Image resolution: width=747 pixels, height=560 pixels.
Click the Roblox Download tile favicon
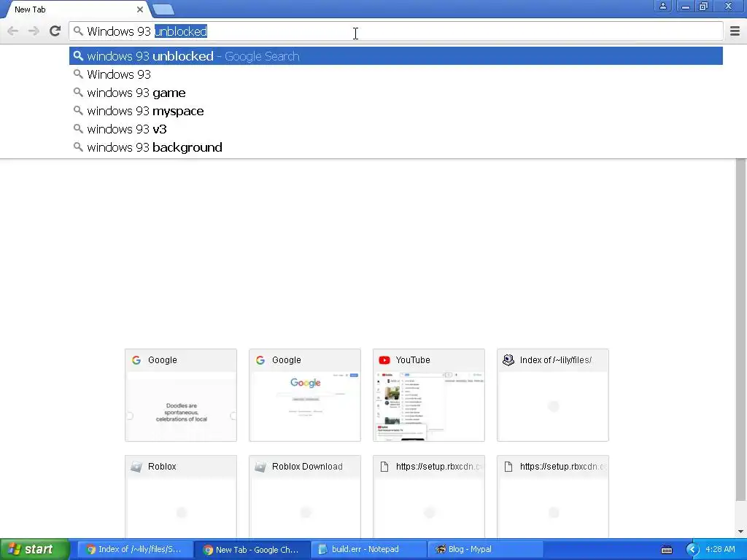[260, 467]
